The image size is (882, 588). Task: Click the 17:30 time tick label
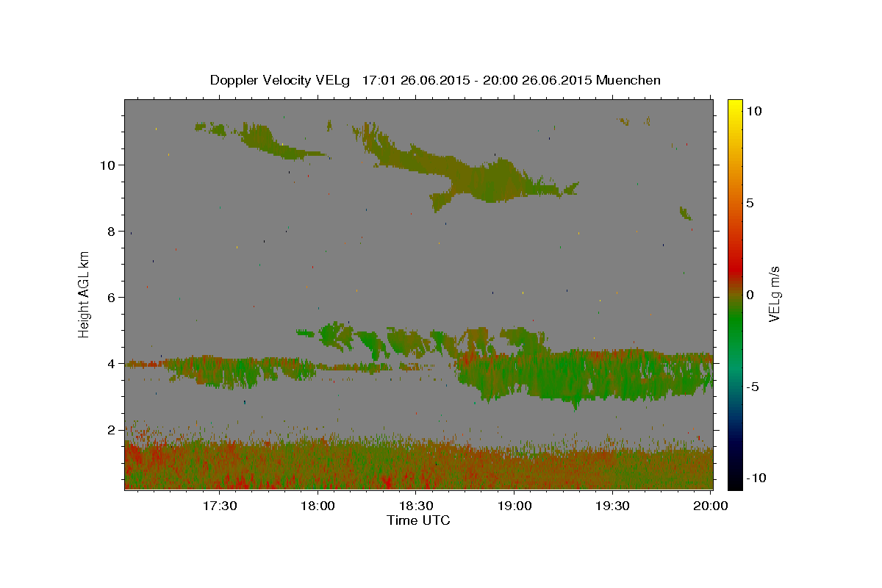click(x=219, y=506)
